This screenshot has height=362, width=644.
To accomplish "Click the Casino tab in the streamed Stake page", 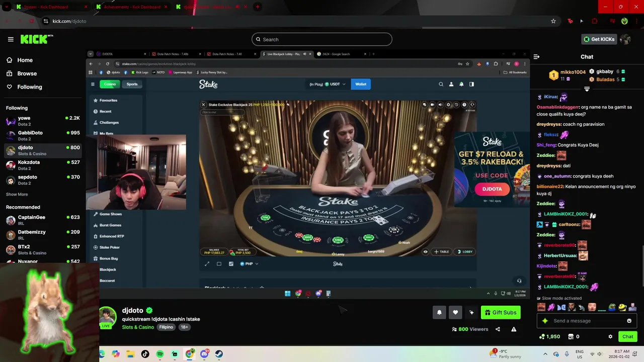I will pyautogui.click(x=110, y=84).
